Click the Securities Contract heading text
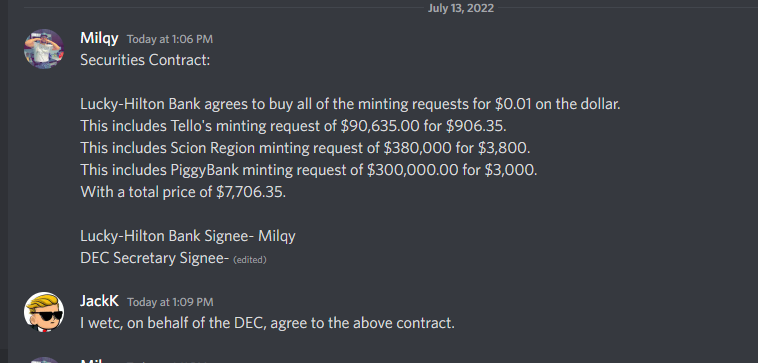This screenshot has width=758, height=363. pos(145,60)
